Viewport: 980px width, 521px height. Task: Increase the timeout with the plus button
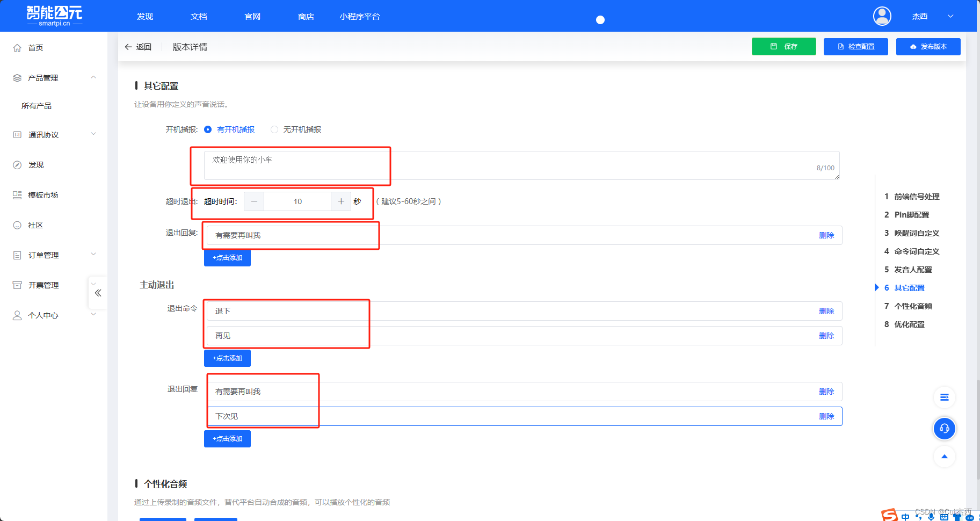[341, 201]
